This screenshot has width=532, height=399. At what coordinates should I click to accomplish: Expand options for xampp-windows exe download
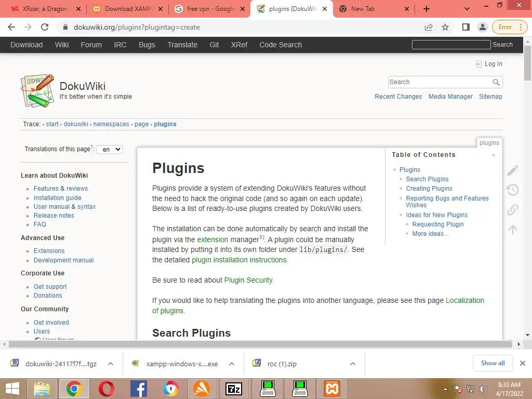(x=232, y=364)
